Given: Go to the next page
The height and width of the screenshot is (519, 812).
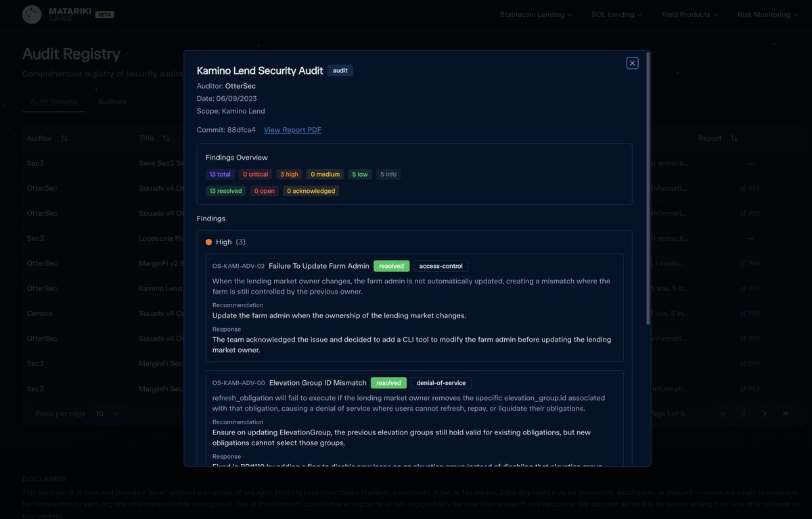Looking at the screenshot, I should tap(765, 413).
